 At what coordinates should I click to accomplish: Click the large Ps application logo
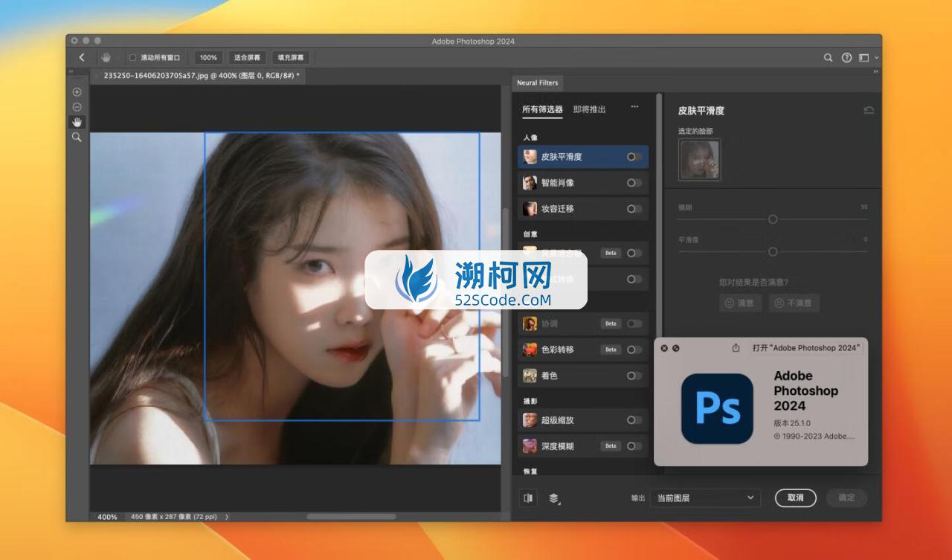click(x=717, y=408)
